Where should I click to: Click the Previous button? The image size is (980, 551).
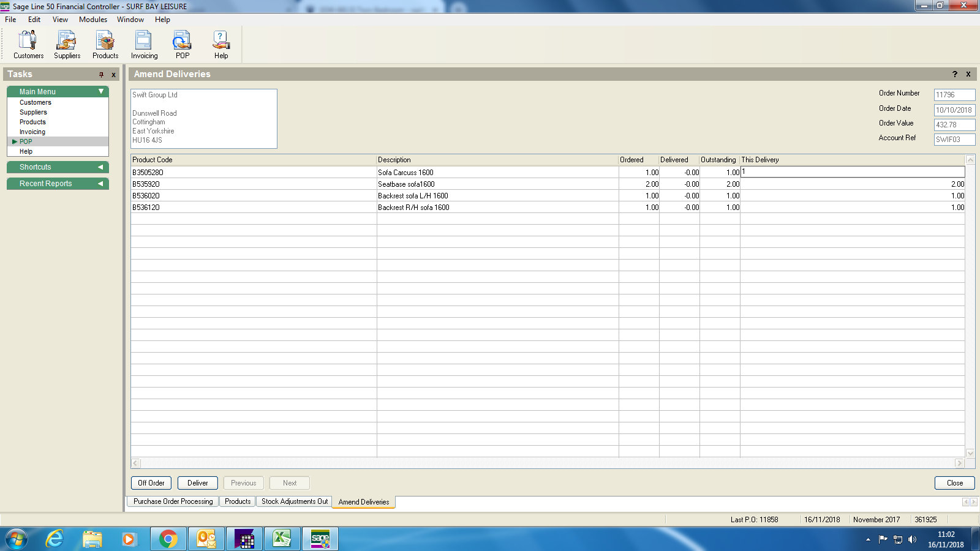coord(244,483)
